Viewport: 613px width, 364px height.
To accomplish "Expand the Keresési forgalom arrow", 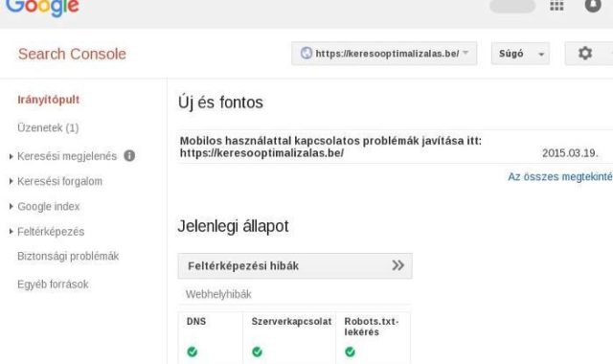I will point(11,181).
